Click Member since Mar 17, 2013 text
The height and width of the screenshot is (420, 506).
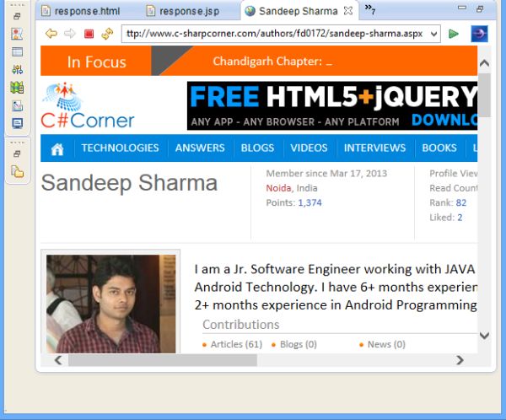[x=326, y=174]
